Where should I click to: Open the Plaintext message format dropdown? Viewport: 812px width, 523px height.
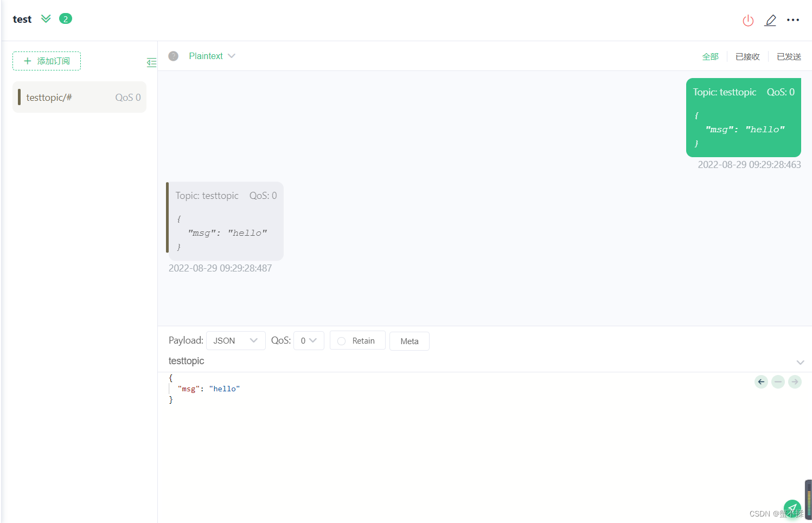click(212, 56)
